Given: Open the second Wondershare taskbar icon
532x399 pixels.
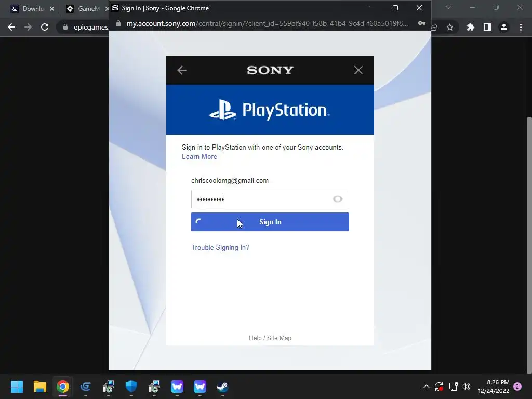Looking at the screenshot, I should 200,387.
